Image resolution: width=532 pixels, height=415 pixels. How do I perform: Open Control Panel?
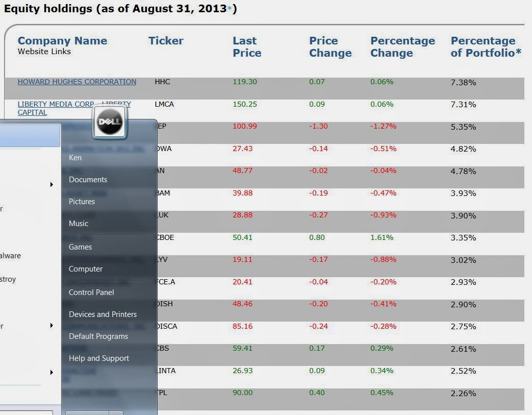tap(91, 292)
